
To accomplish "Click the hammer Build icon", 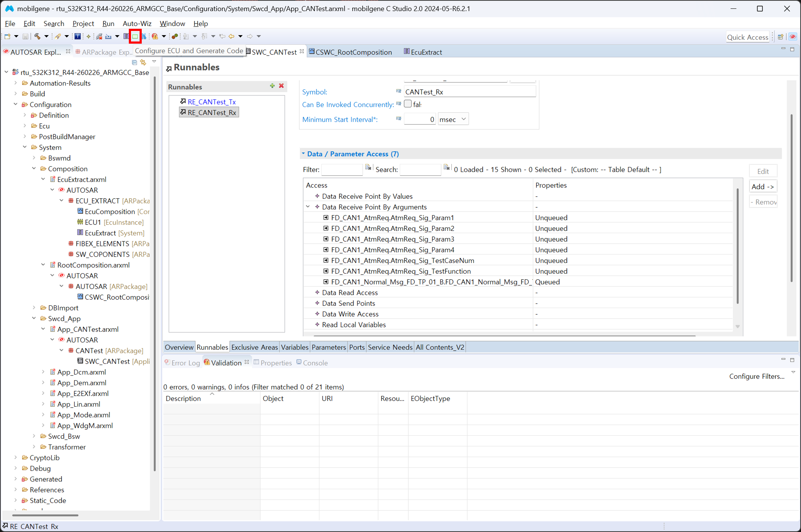I will point(37,36).
